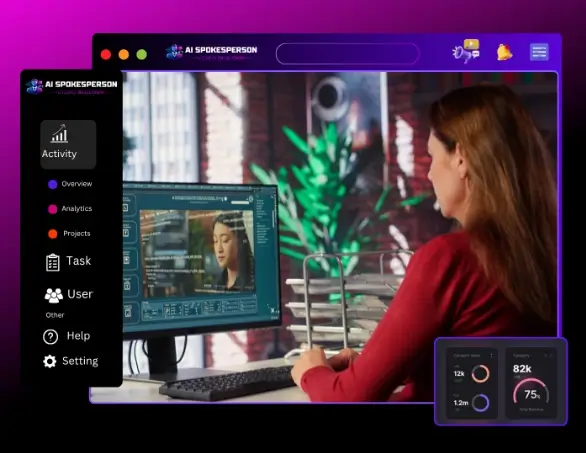Click the Other section label
Image resolution: width=586 pixels, height=453 pixels.
[55, 315]
